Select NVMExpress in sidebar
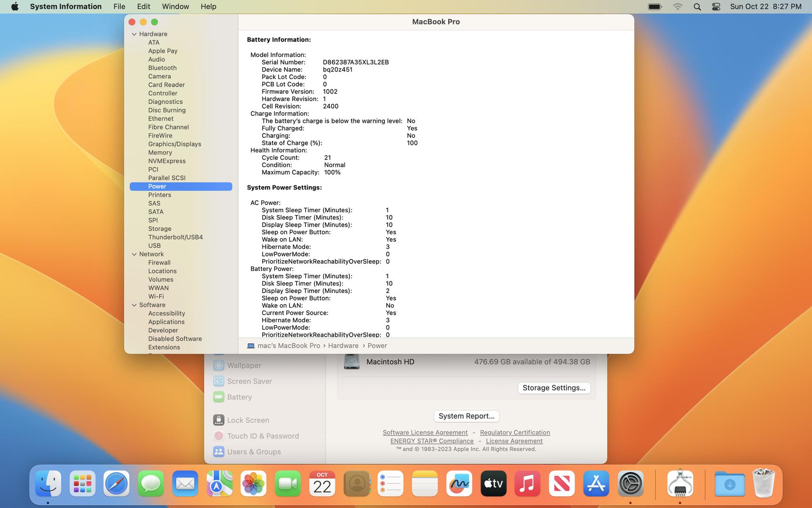This screenshot has width=812, height=508. pyautogui.click(x=167, y=161)
